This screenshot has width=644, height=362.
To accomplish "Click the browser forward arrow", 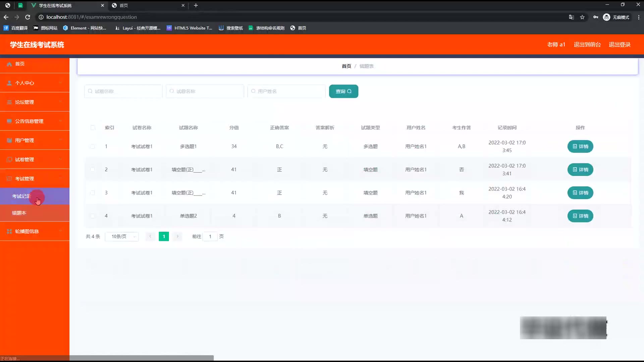I will (17, 17).
